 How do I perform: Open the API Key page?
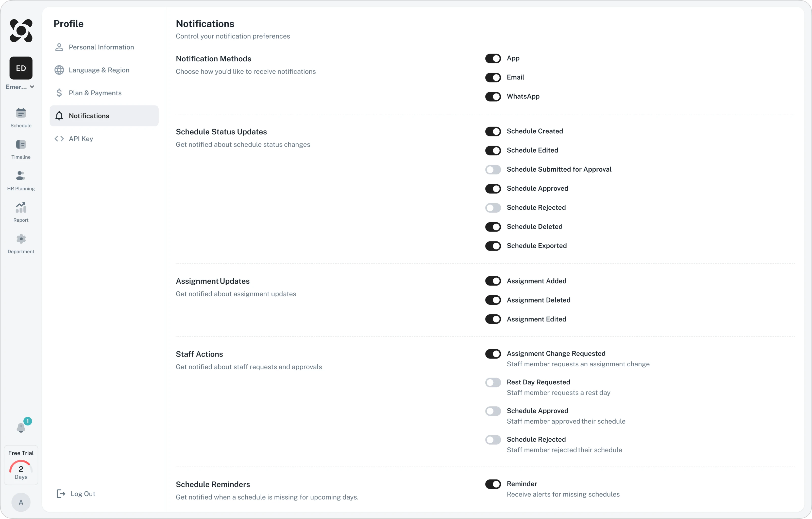[81, 139]
